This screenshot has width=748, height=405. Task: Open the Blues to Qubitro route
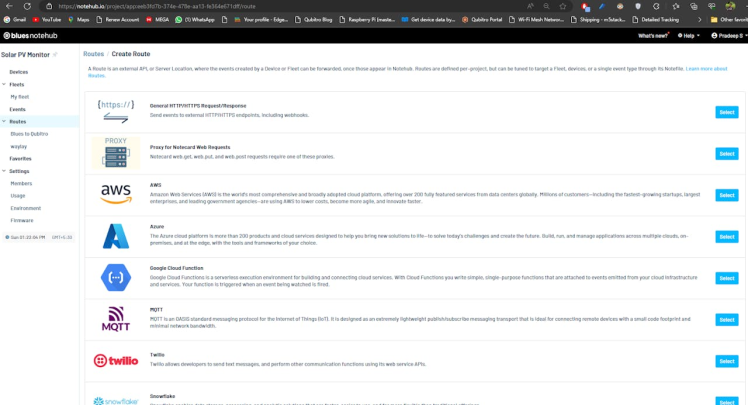[29, 134]
